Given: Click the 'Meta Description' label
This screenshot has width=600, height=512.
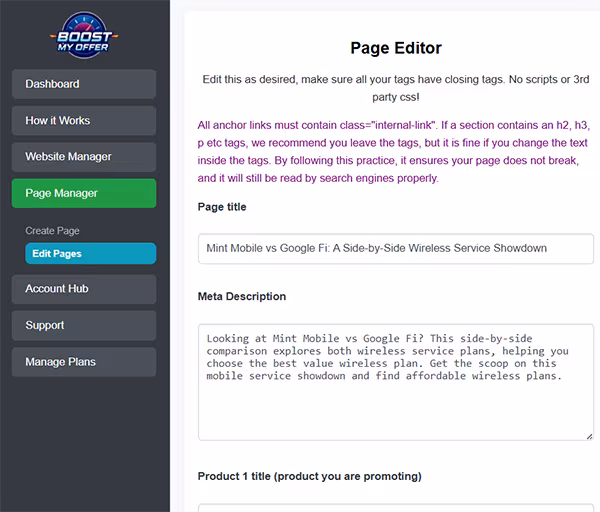Looking at the screenshot, I should pos(242,297).
